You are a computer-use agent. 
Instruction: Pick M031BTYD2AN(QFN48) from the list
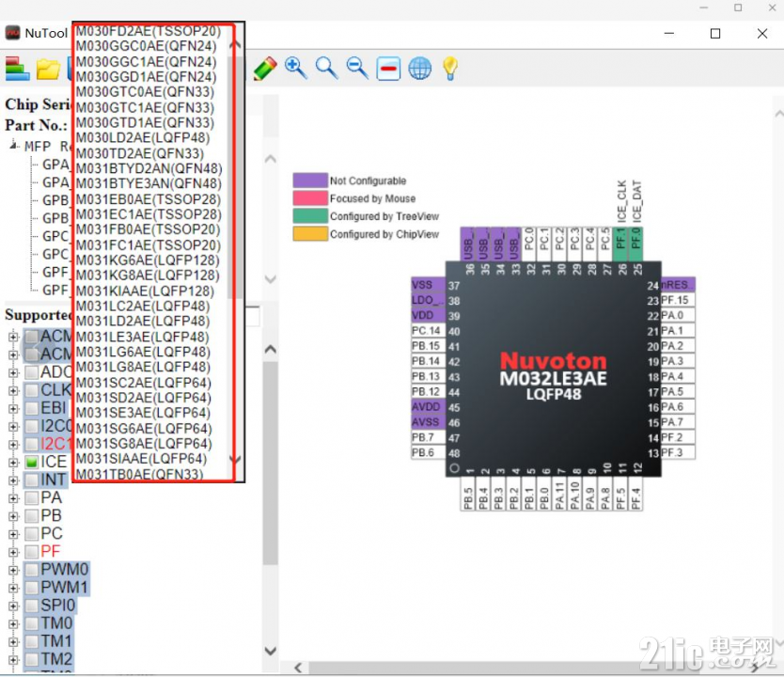pos(149,168)
